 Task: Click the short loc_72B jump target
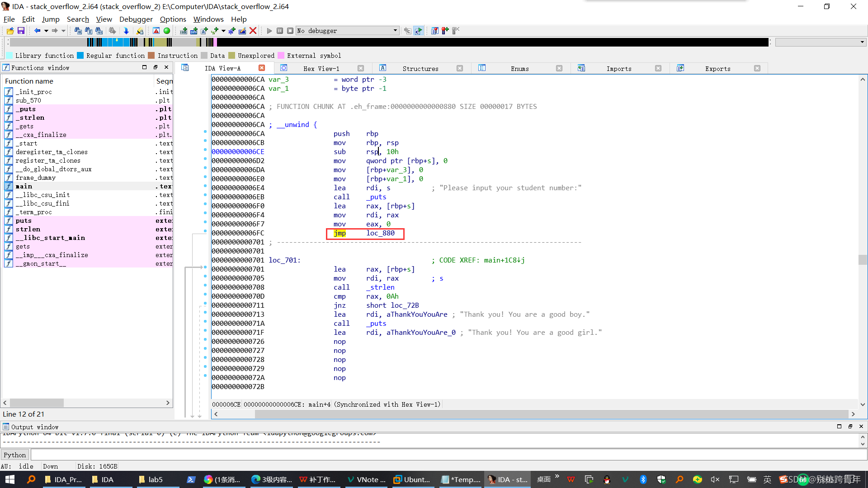(392, 305)
